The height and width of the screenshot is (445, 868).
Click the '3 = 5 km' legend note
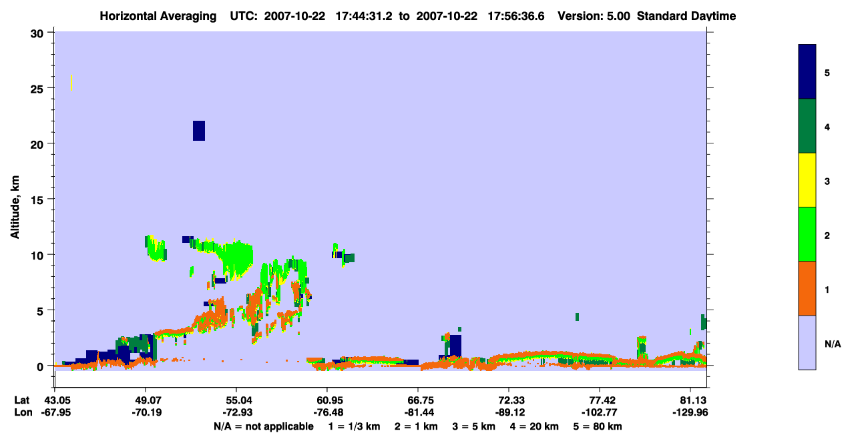[x=474, y=426]
